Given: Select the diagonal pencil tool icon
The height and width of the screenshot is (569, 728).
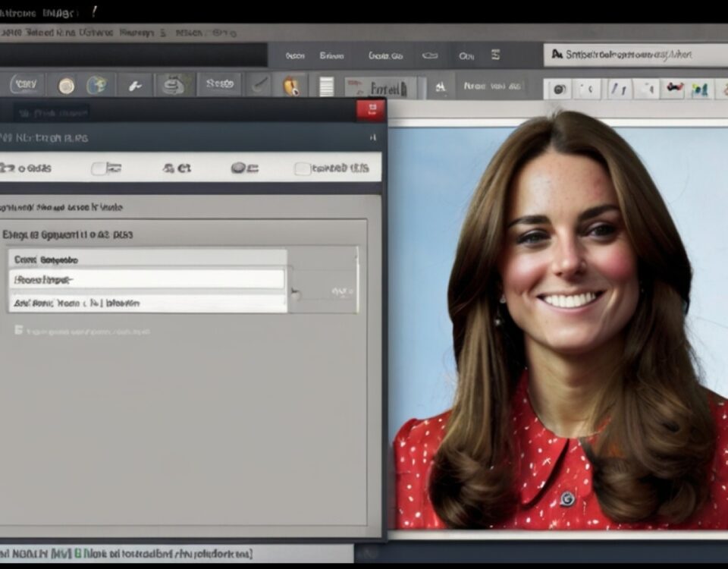Looking at the screenshot, I should tap(259, 85).
